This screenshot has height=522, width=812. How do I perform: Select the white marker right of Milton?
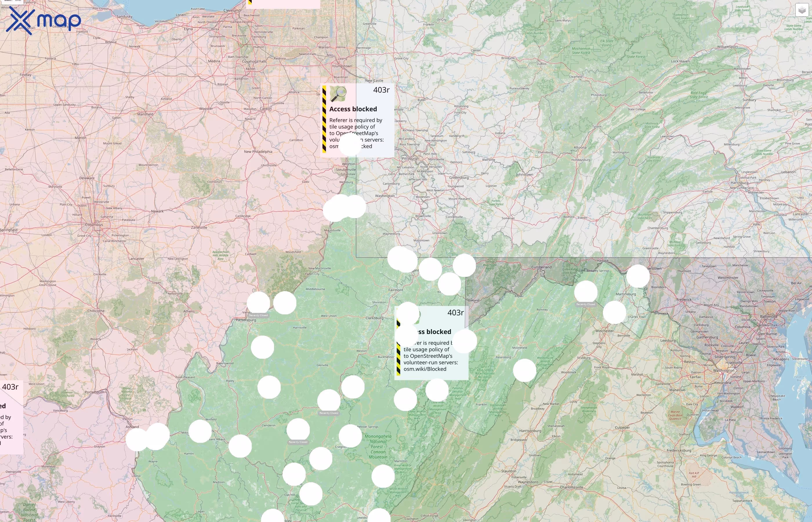pos(200,431)
